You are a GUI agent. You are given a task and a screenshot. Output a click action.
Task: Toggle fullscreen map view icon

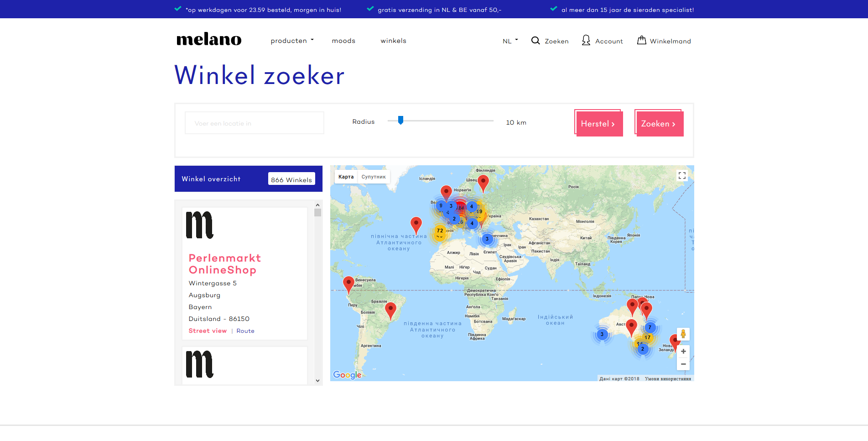pos(682,175)
